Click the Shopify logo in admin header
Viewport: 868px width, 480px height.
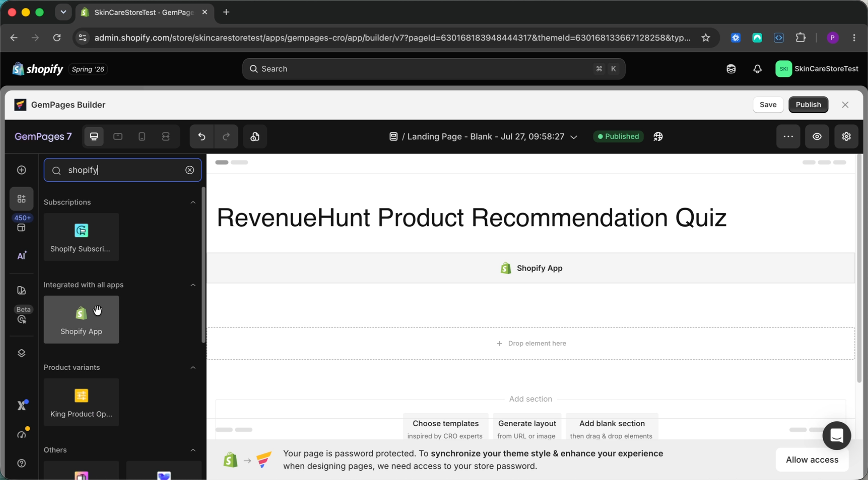37,69
